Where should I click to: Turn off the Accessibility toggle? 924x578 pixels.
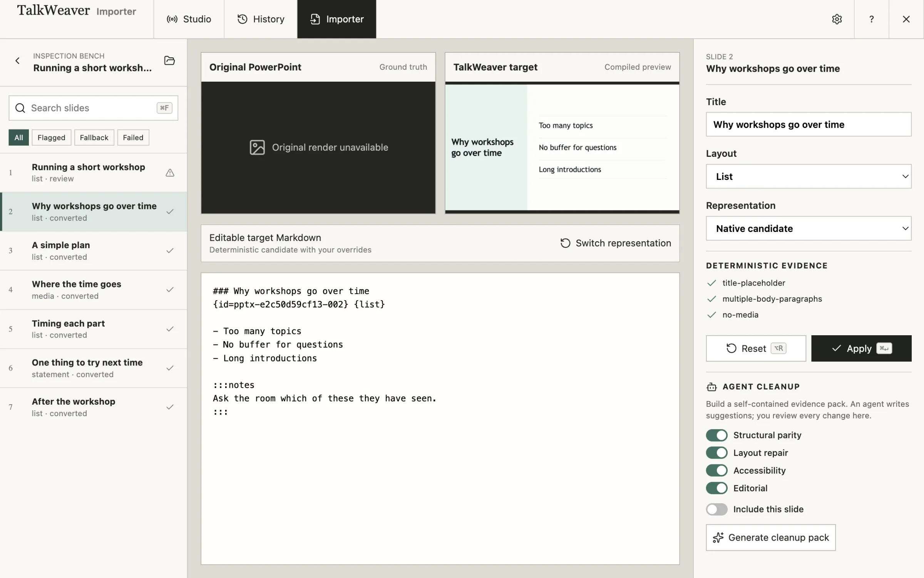pyautogui.click(x=716, y=470)
